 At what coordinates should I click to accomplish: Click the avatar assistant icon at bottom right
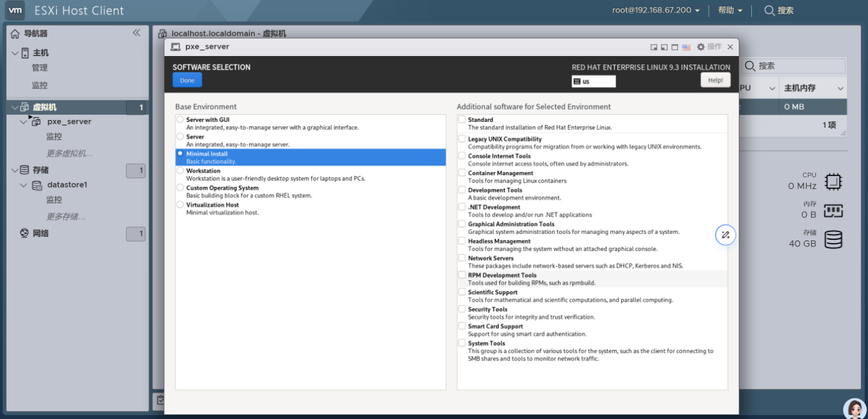tap(855, 409)
